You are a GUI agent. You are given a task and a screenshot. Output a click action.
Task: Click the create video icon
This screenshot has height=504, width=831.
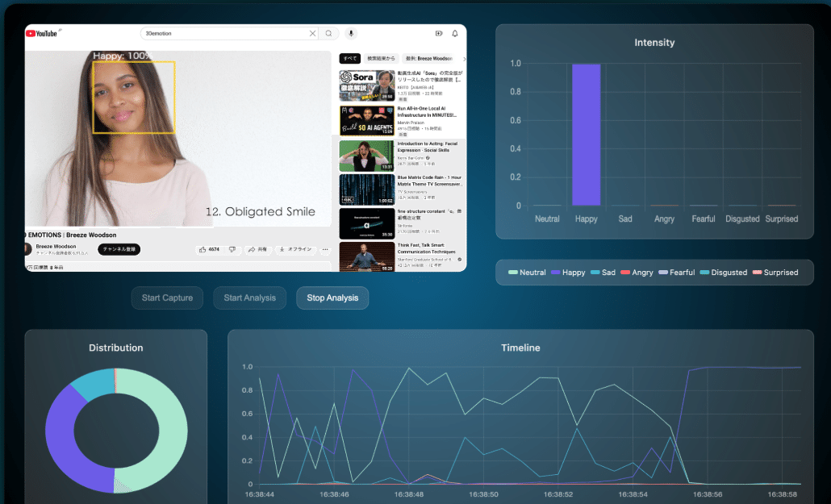439,33
